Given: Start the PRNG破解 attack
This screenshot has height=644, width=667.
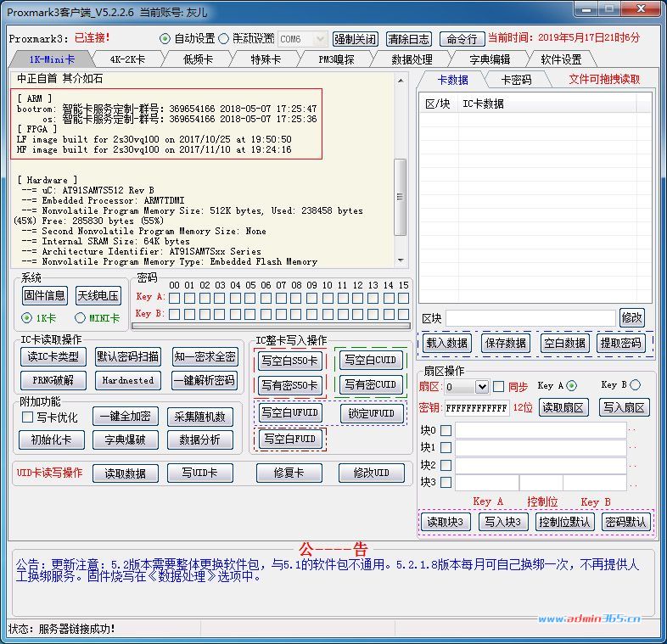Looking at the screenshot, I should 53,380.
